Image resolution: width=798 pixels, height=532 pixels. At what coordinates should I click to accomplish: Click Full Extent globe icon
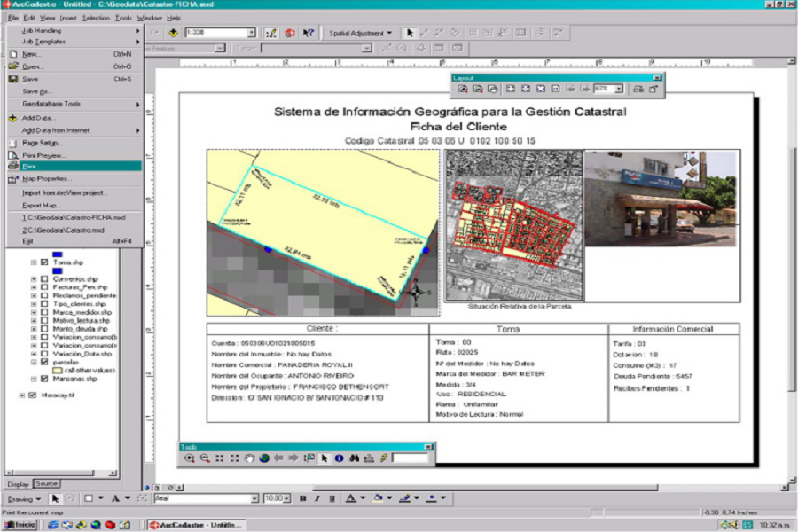pos(263,458)
